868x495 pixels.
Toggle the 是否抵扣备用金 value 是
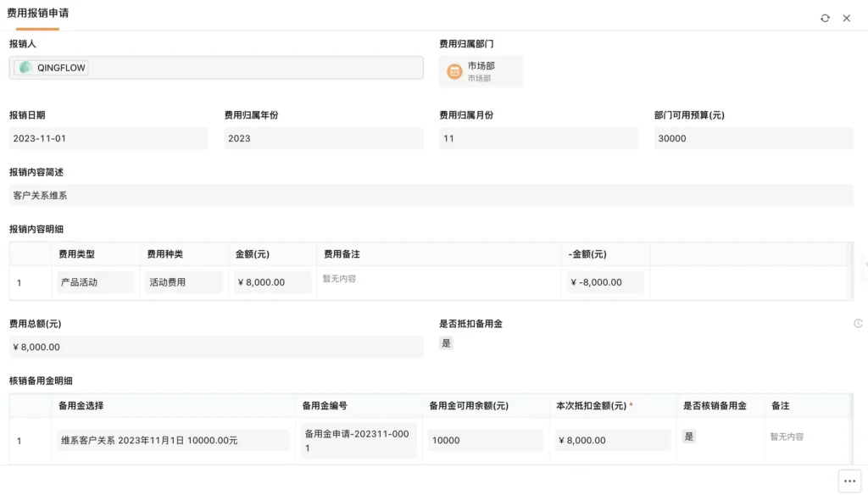point(446,343)
